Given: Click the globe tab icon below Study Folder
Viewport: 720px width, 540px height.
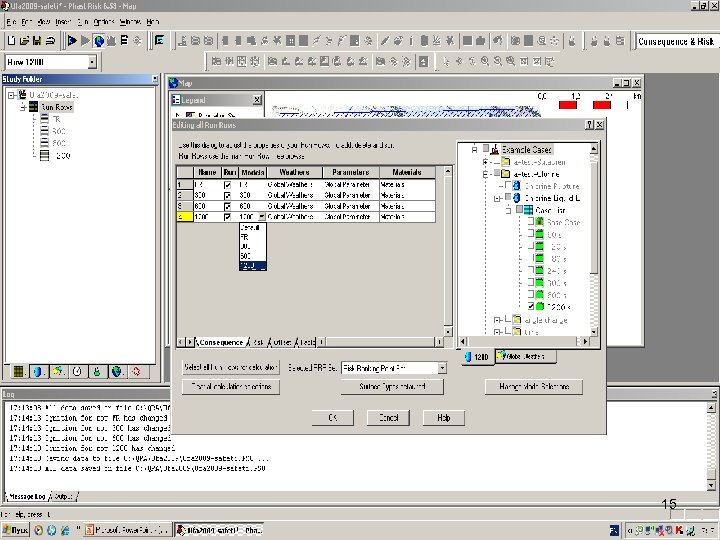Looking at the screenshot, I should point(117,371).
